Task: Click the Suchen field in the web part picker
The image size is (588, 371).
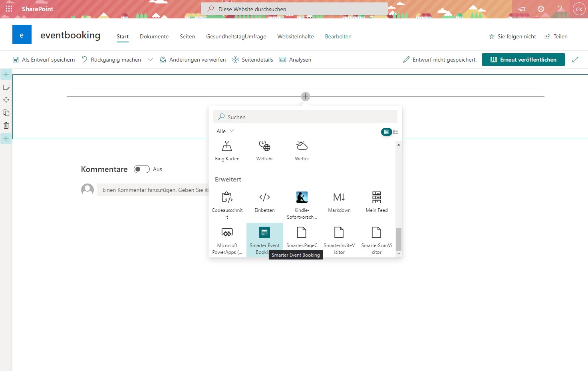Action: [x=305, y=116]
